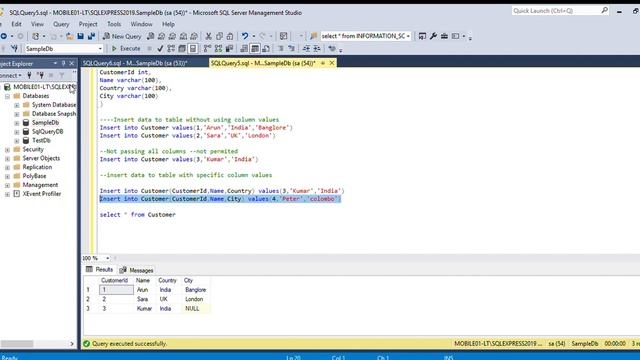640x360 pixels.
Task: Open the Edit menu
Action: coord(16,24)
